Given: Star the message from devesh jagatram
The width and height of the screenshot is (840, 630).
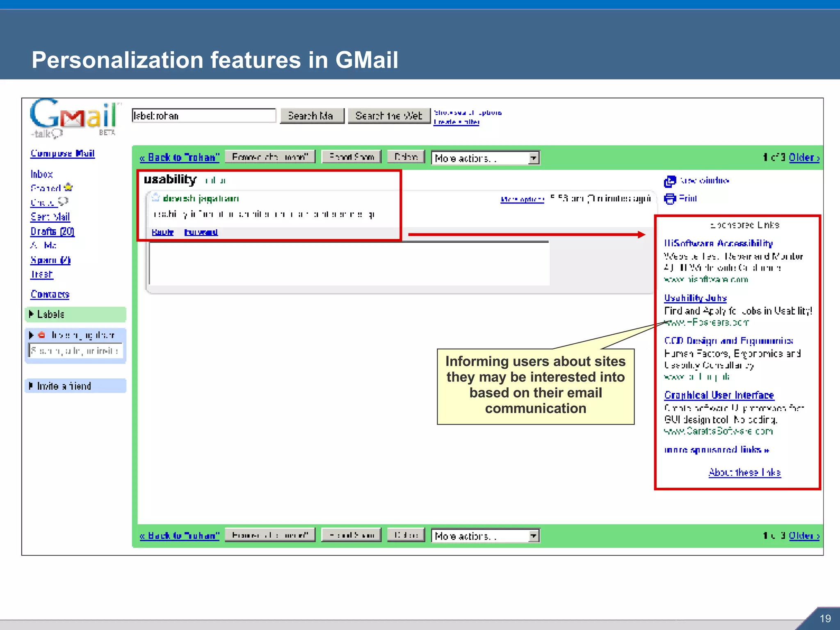Looking at the screenshot, I should click(x=155, y=198).
